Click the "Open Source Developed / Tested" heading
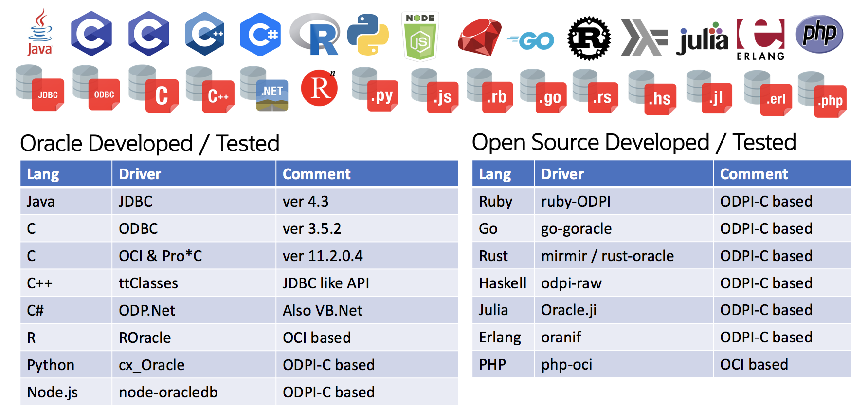The height and width of the screenshot is (413, 868). pyautogui.click(x=634, y=143)
